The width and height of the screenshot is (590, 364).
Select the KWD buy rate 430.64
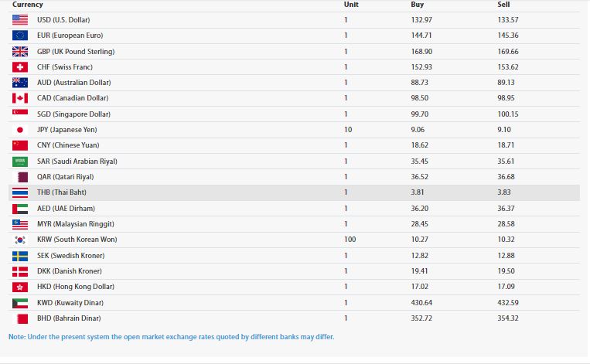tap(421, 303)
